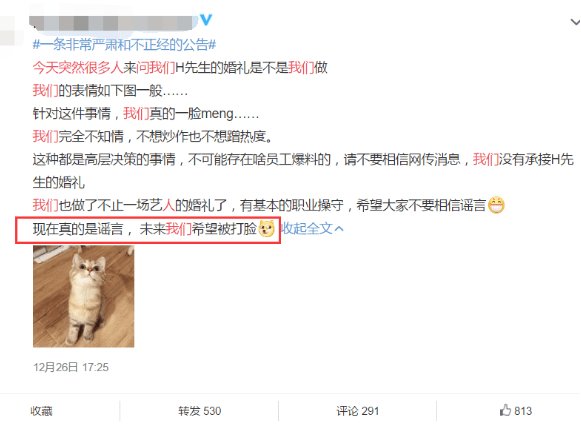
Task: Click 收藏 to bookmark the post
Action: pos(41,411)
